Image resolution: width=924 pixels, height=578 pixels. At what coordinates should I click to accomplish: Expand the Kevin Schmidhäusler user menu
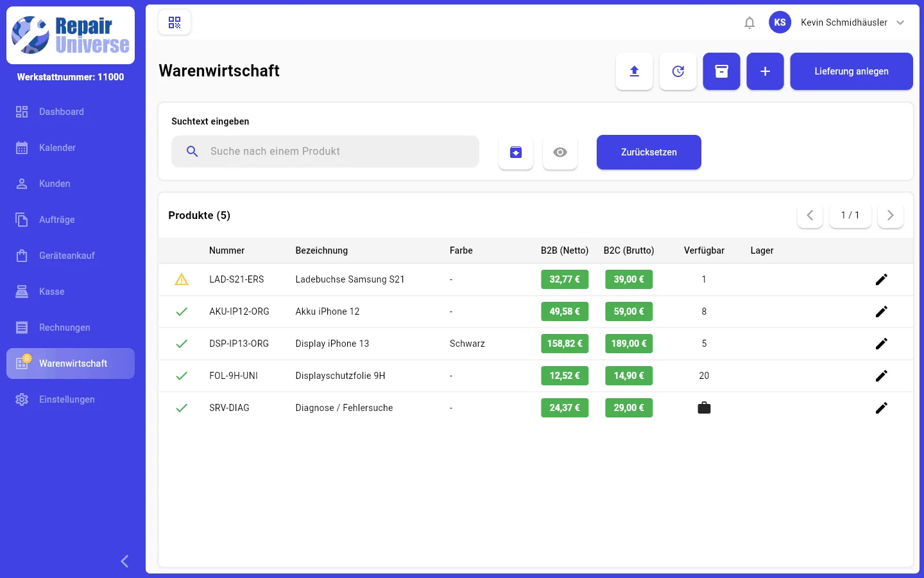[900, 22]
